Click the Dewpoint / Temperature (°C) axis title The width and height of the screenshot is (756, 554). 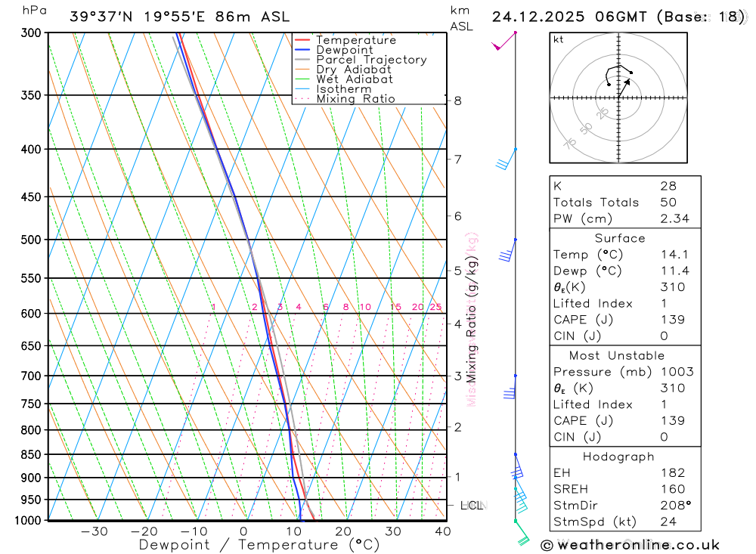(259, 546)
